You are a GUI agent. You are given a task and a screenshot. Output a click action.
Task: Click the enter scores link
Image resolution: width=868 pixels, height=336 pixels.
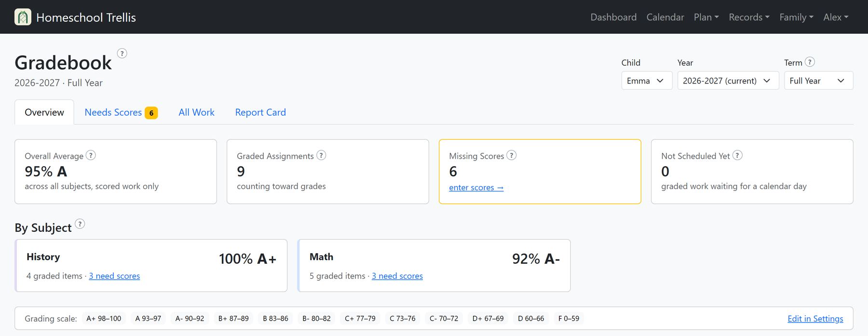(x=476, y=188)
